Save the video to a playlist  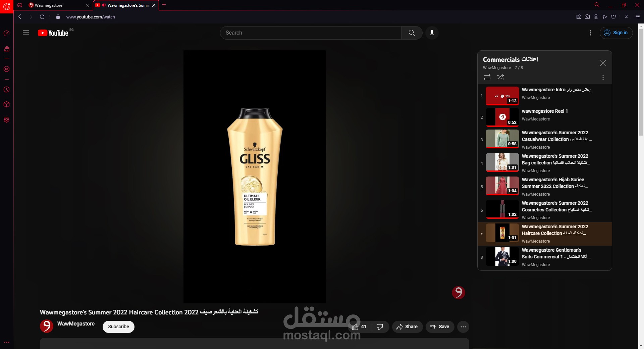click(x=440, y=327)
